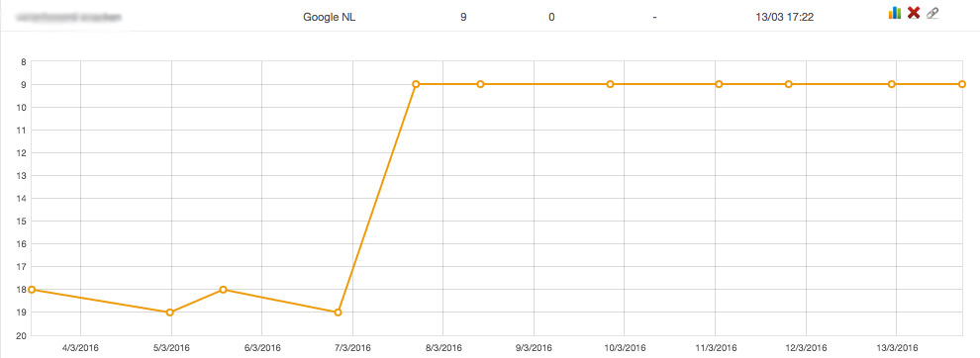Click the current rank value 9 in row
Screen dimensions: 980x358
click(463, 18)
